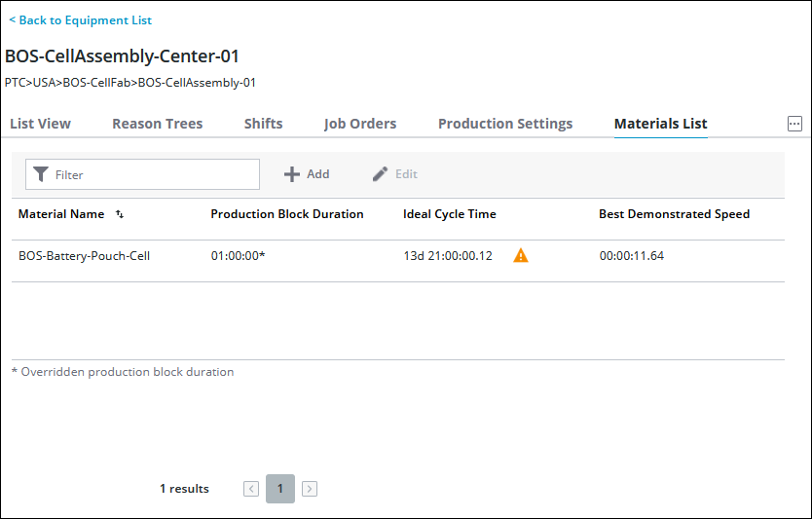Click the funnel filter icon
Image resolution: width=812 pixels, height=519 pixels.
(40, 174)
